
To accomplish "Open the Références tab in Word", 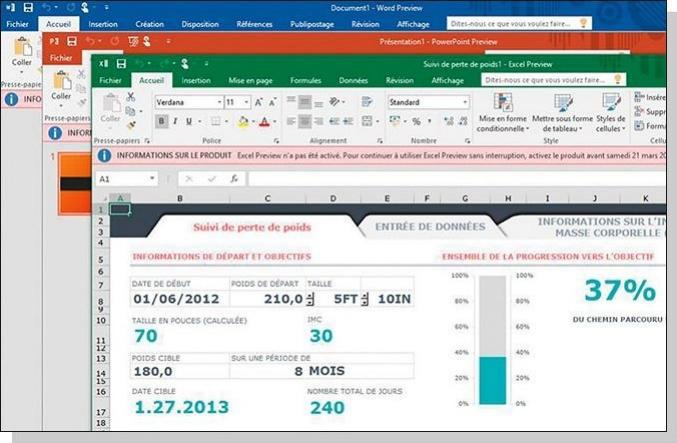I will click(x=254, y=24).
